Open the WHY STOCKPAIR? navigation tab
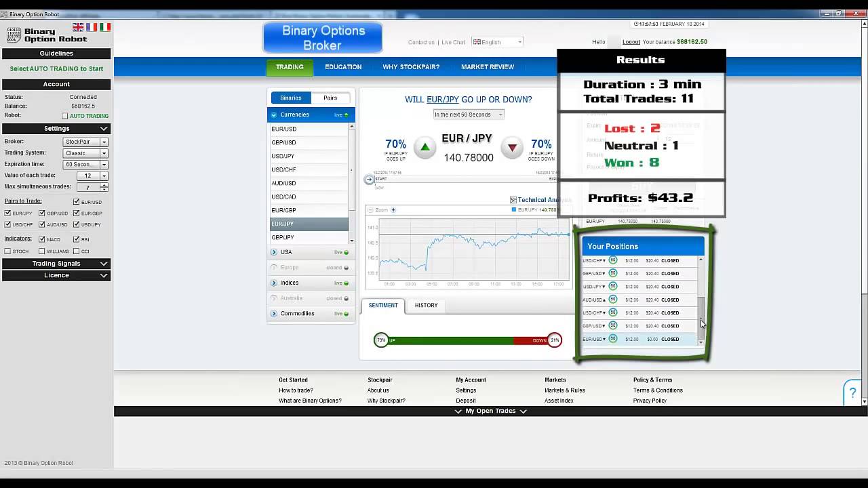This screenshot has height=488, width=868. (x=411, y=67)
